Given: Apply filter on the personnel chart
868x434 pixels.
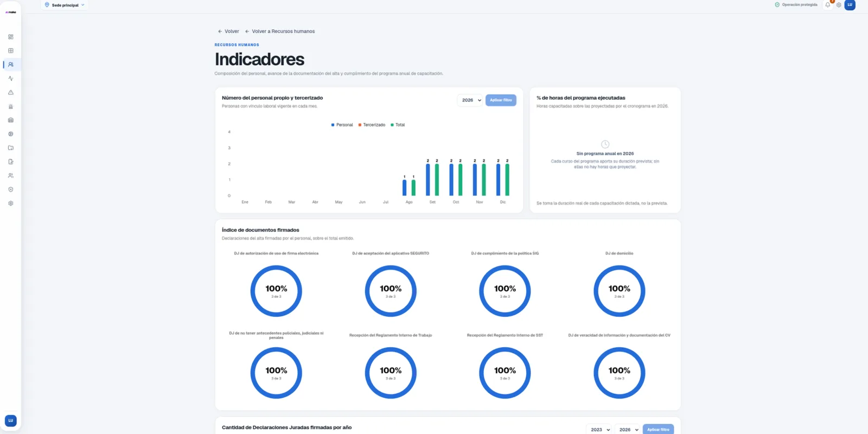Looking at the screenshot, I should [501, 100].
